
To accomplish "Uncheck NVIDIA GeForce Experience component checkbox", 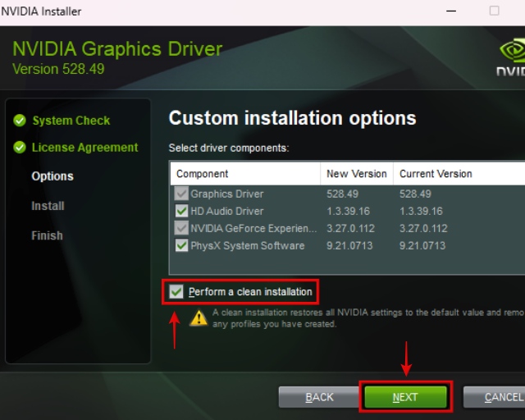I will [181, 228].
